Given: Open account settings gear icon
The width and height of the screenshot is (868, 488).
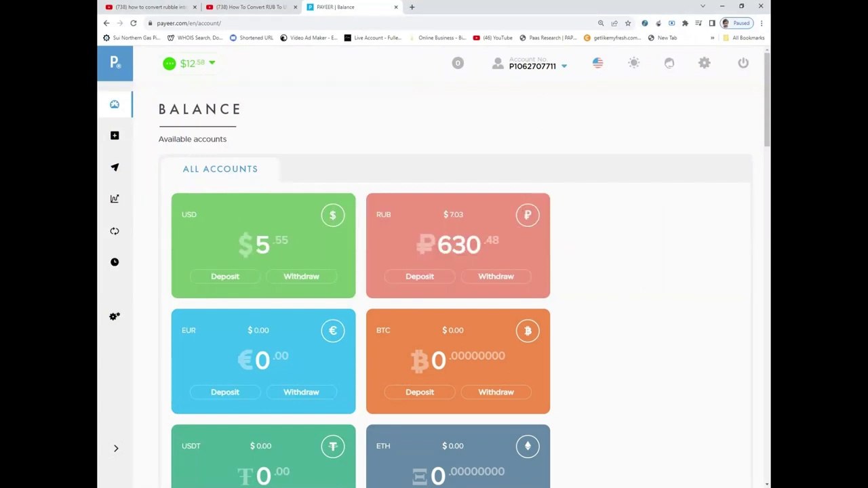Looking at the screenshot, I should (705, 63).
